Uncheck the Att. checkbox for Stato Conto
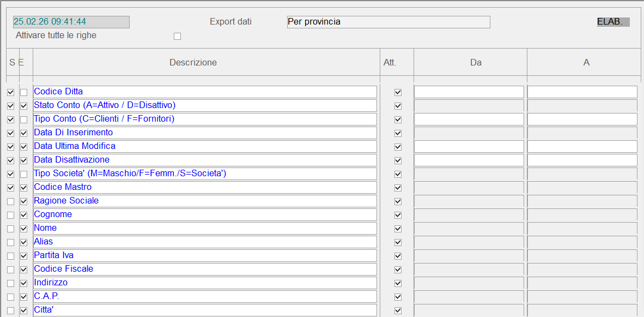This screenshot has height=317, width=644. 398,106
